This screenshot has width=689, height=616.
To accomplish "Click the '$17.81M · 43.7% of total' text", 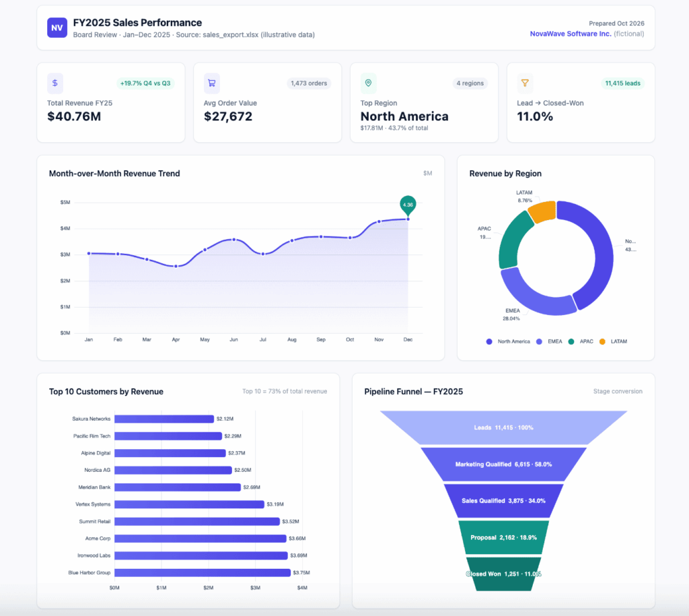I will (394, 129).
